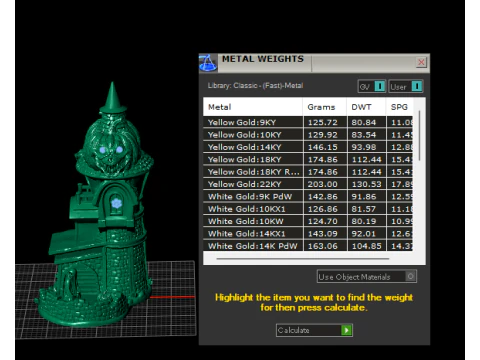Click the horizontal scrollbar below metals table

click(303, 258)
